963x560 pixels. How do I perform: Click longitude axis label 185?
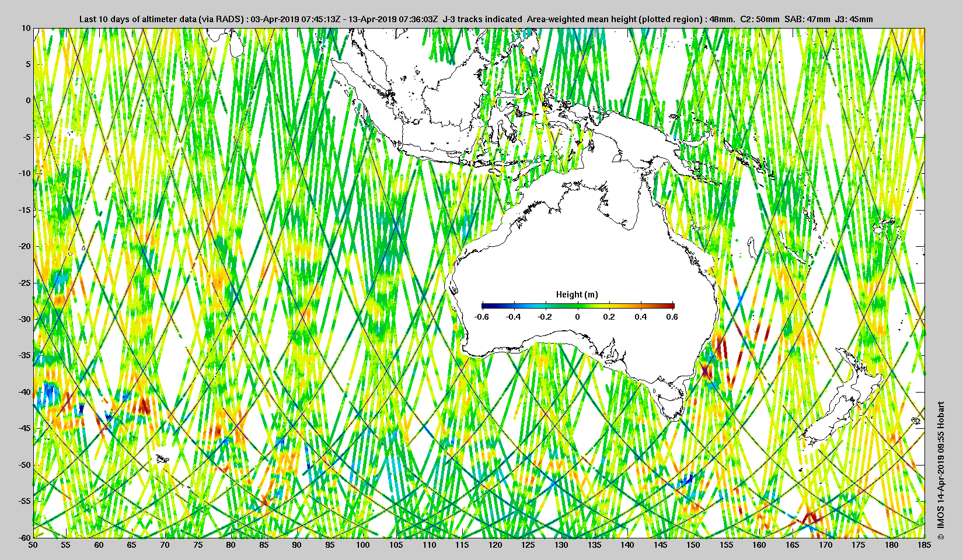click(924, 545)
